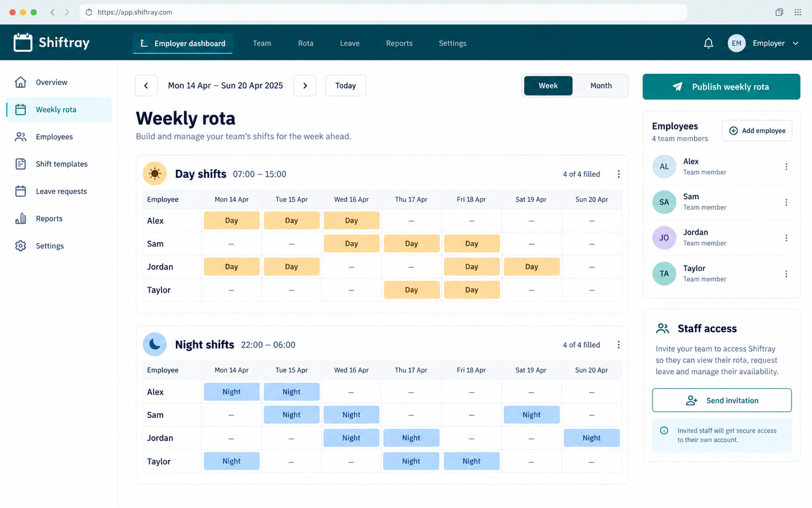Publish the weekly rota
The height and width of the screenshot is (508, 812).
click(x=721, y=87)
